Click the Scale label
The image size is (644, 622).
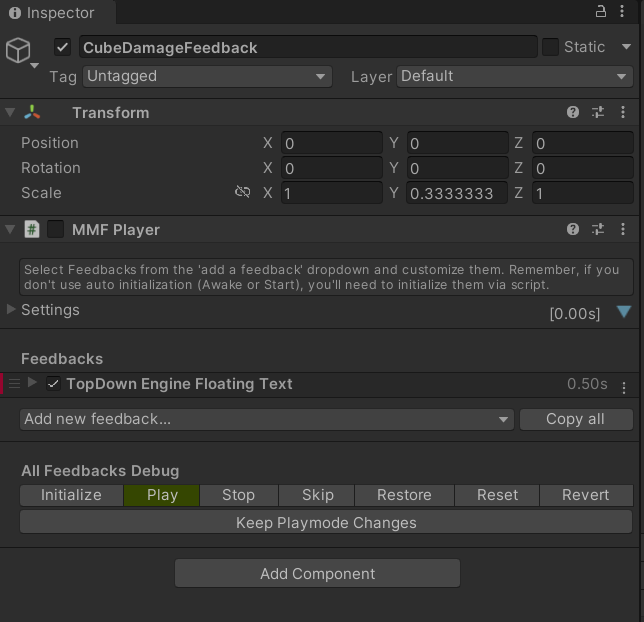coord(41,193)
